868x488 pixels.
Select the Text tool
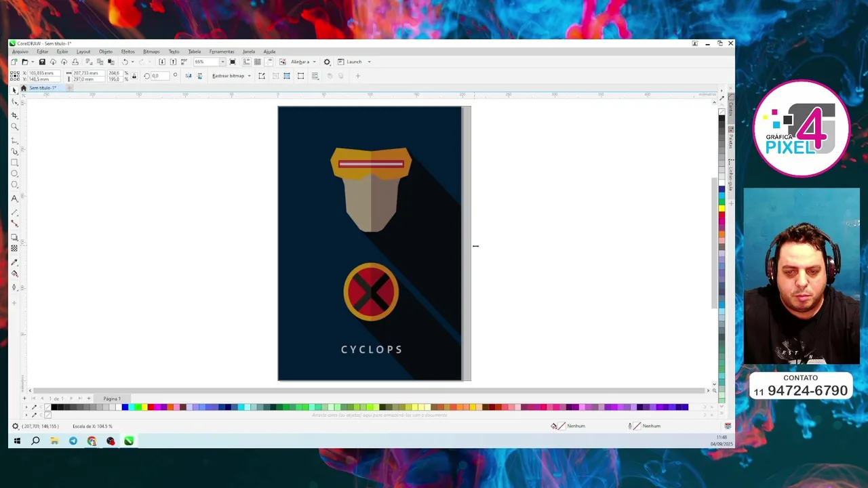point(14,199)
